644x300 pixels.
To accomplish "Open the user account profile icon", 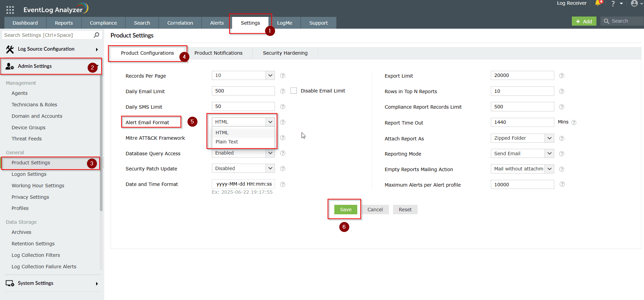I will click(x=634, y=3).
